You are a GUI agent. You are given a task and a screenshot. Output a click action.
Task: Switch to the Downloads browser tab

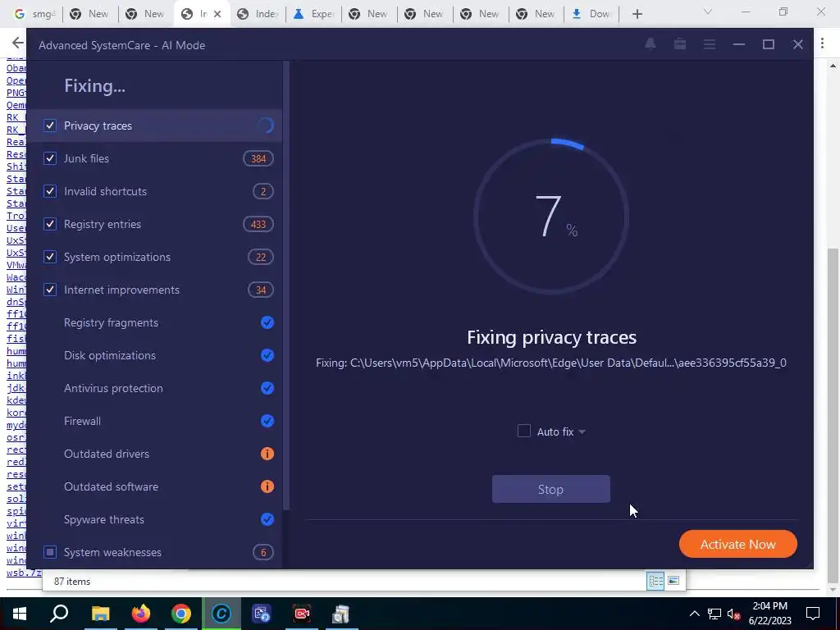[592, 14]
